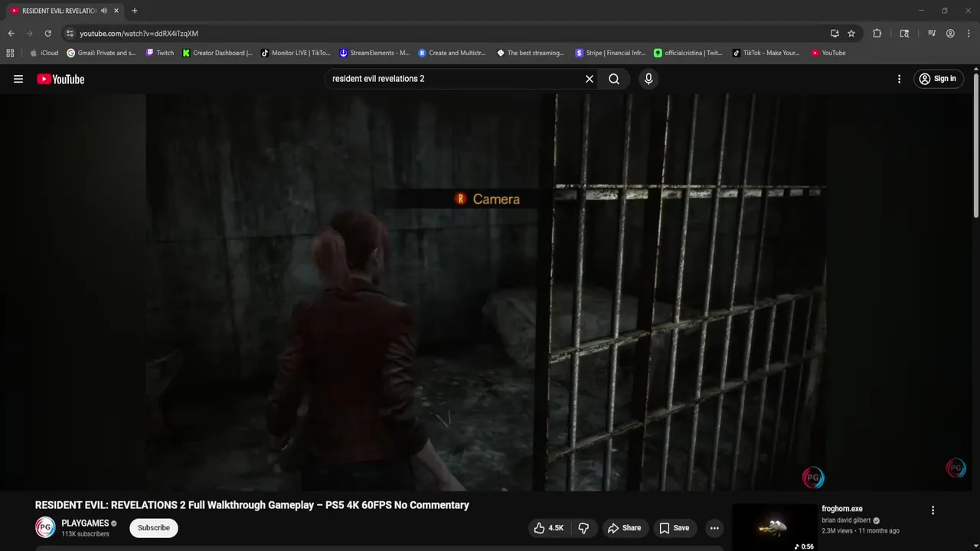Viewport: 980px width, 551px height.
Task: Open officialcristina Twitch bookmark
Action: 688,53
